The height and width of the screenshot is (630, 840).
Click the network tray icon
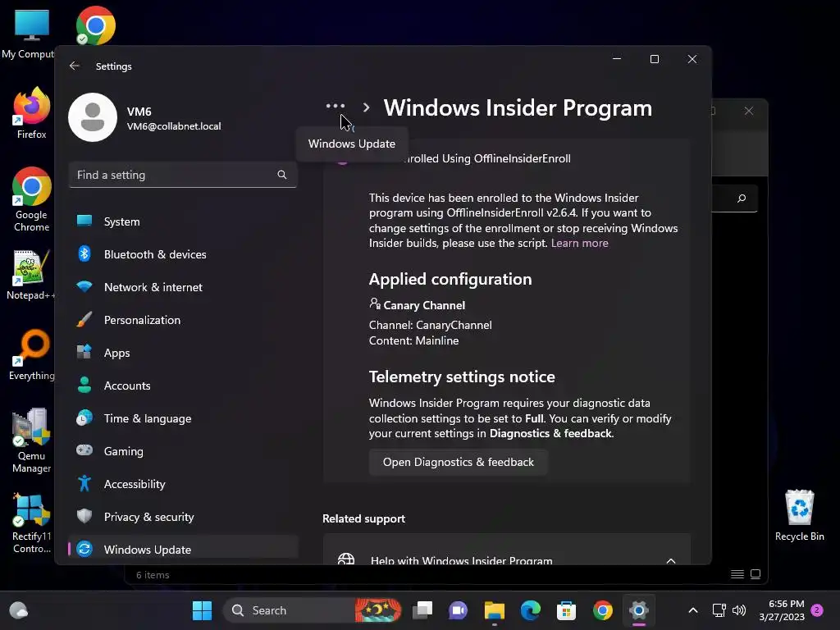coord(719,610)
